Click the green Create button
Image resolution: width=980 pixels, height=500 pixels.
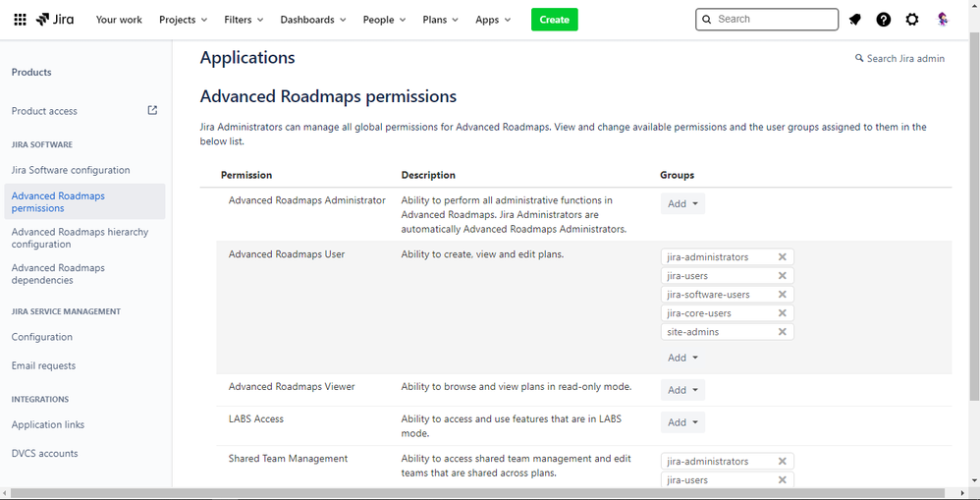tap(555, 20)
